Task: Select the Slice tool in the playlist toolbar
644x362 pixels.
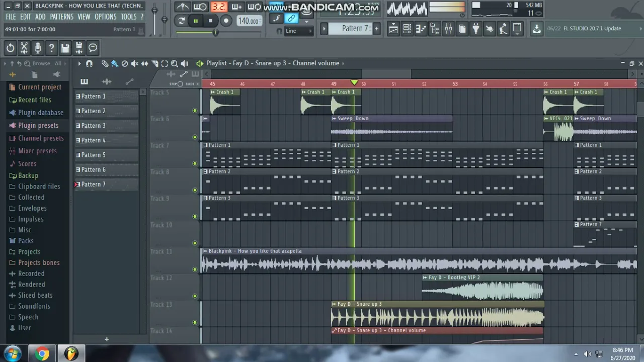Action: 154,63
